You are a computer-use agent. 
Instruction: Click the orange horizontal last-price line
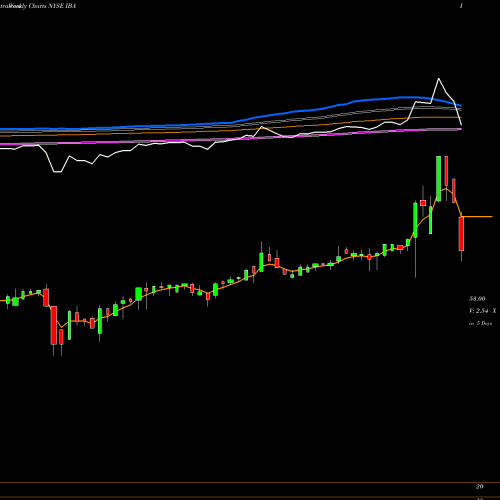478,217
